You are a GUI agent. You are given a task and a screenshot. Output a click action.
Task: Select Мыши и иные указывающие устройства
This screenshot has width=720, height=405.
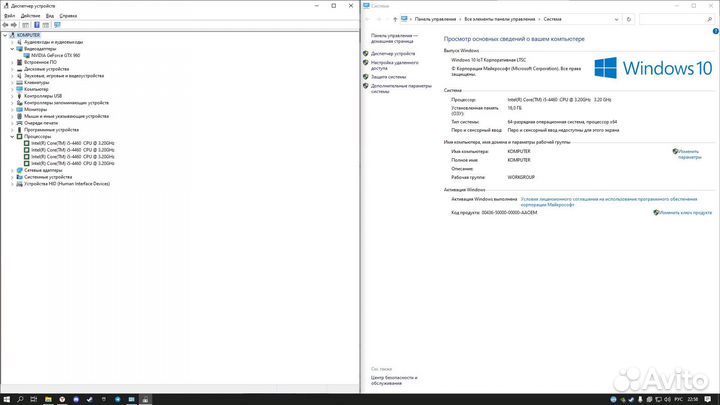[x=67, y=116]
